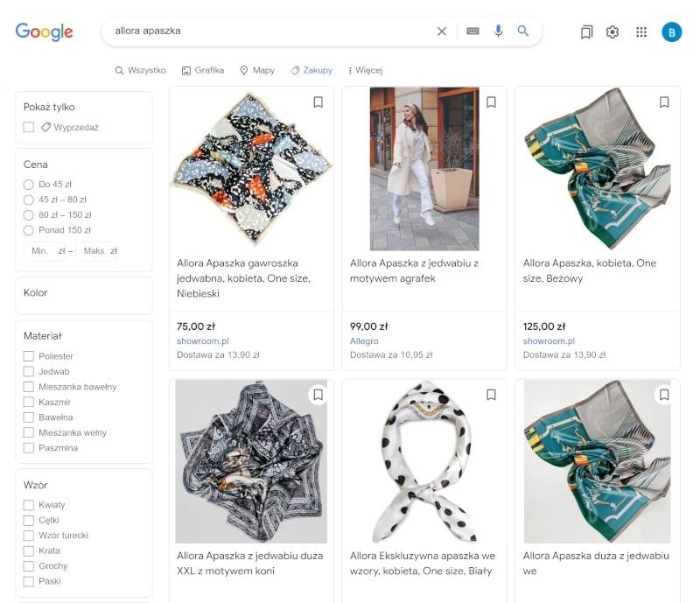Open the B account avatar
This screenshot has height=603, width=700.
[672, 32]
